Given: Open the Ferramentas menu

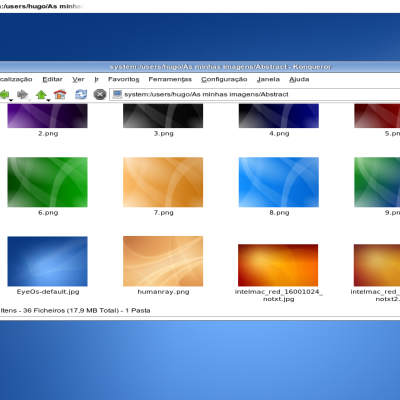Looking at the screenshot, I should 170,79.
